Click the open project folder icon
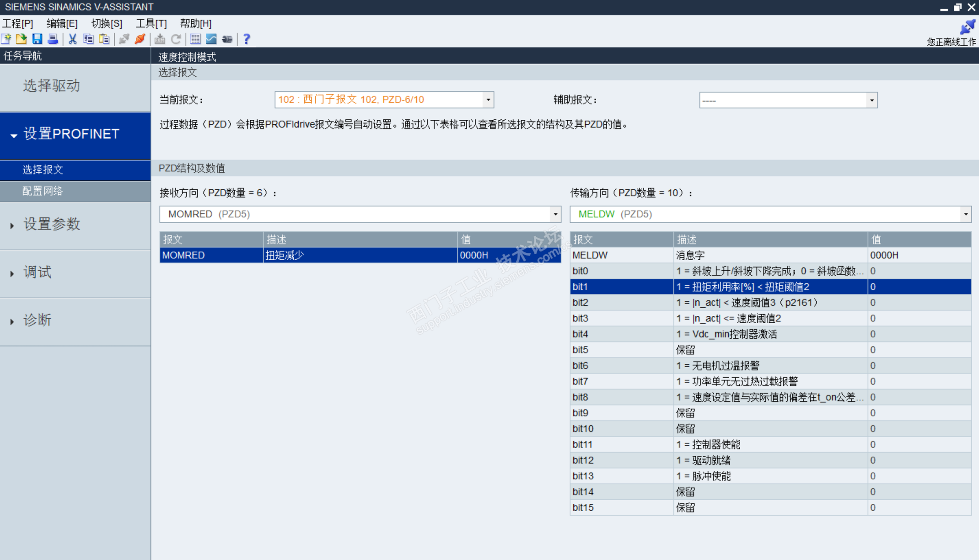The width and height of the screenshot is (979, 560). point(22,39)
